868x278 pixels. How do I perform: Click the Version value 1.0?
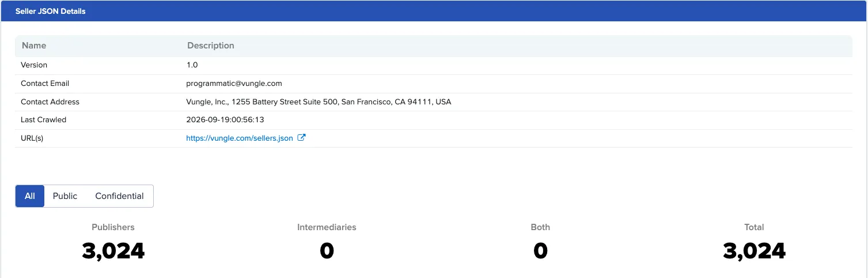pyautogui.click(x=192, y=65)
